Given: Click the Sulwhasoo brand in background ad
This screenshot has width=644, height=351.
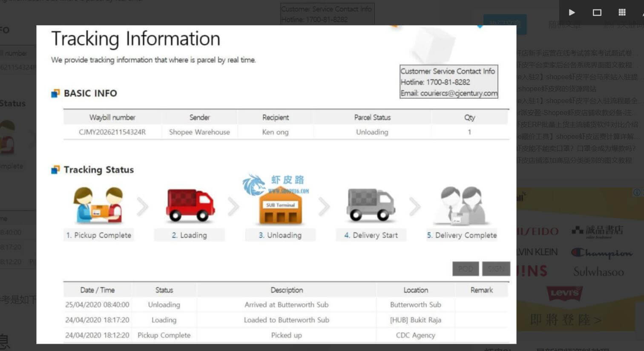Looking at the screenshot, I should (598, 272).
